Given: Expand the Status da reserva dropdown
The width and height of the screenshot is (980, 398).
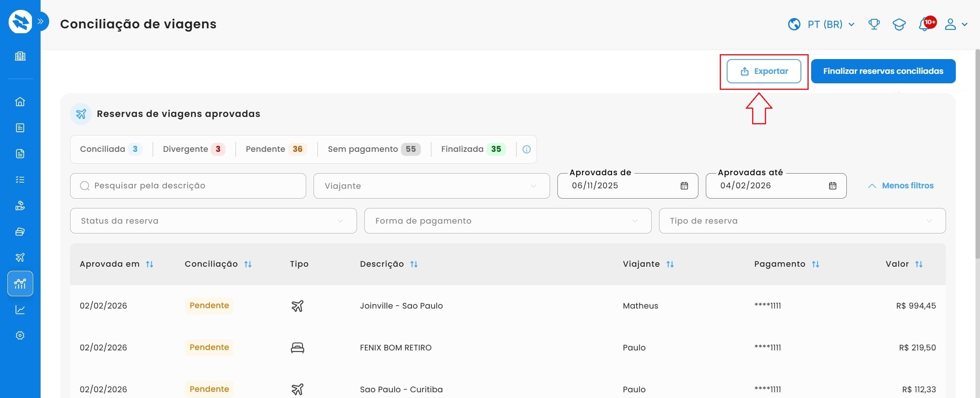Looking at the screenshot, I should point(213,221).
